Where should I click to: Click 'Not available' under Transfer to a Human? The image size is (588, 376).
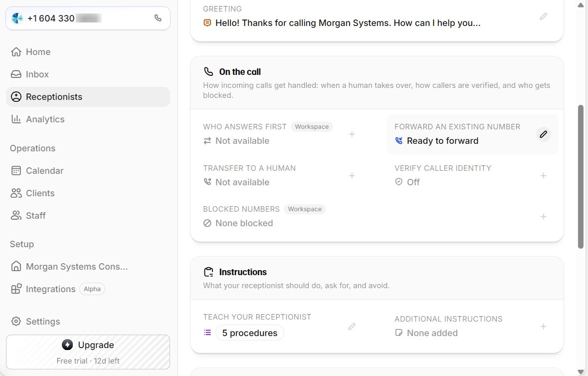(x=242, y=182)
